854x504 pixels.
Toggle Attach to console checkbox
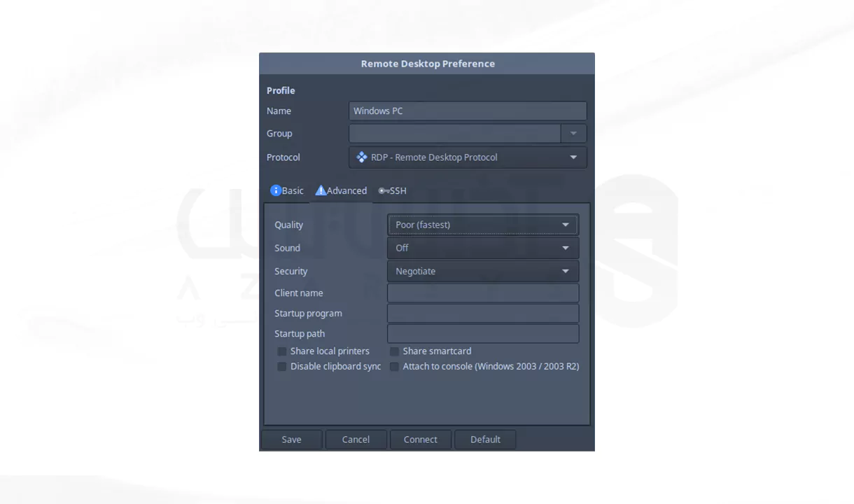pyautogui.click(x=395, y=367)
